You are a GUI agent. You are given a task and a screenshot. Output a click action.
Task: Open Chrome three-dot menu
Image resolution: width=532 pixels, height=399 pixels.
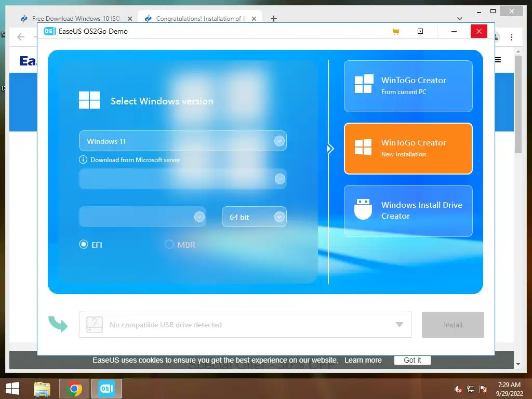click(511, 37)
